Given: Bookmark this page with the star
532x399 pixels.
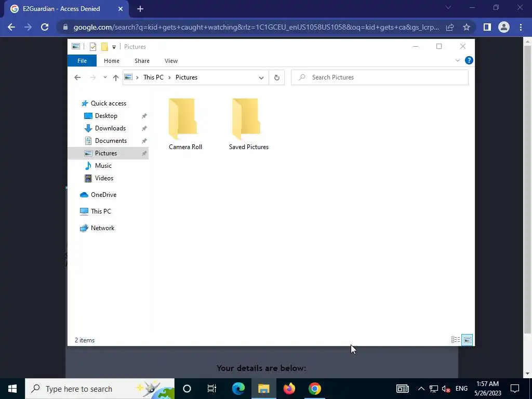Looking at the screenshot, I should pos(467,27).
